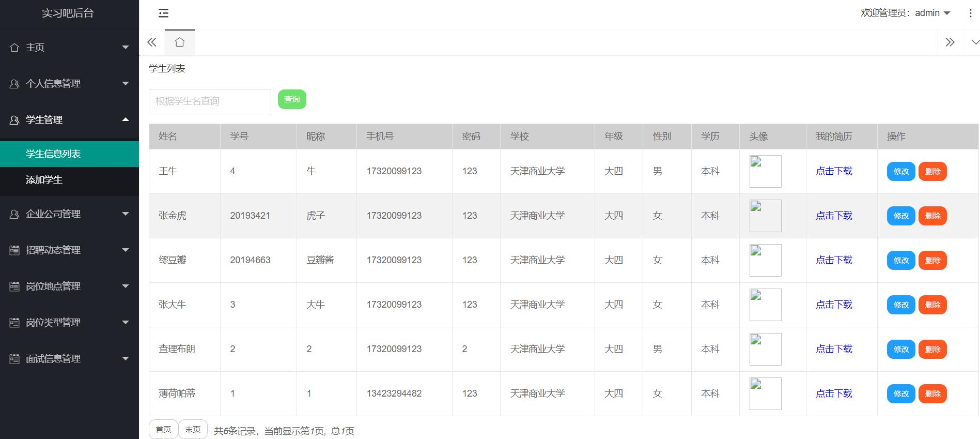
Task: Click 查理布朗's avatar thumbnail
Action: pos(765,349)
